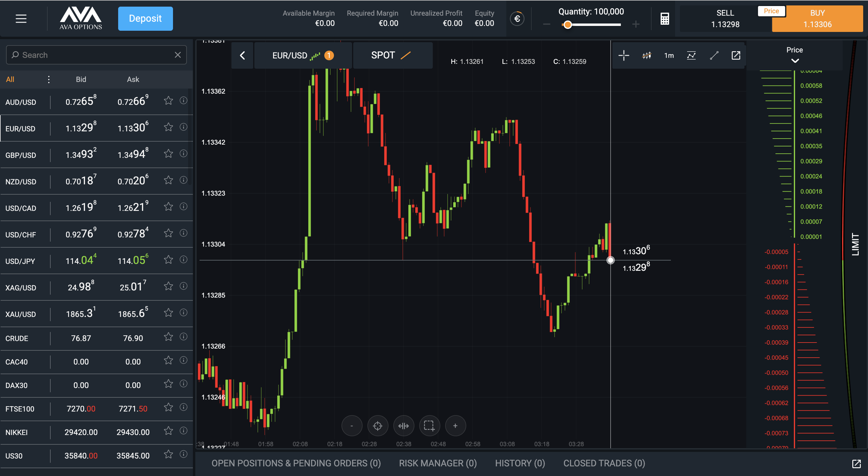Zoom out chart with minus button

pyautogui.click(x=352, y=426)
